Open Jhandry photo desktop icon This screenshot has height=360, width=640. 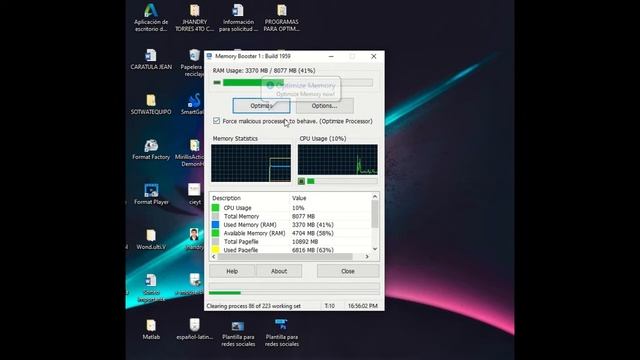194,240
